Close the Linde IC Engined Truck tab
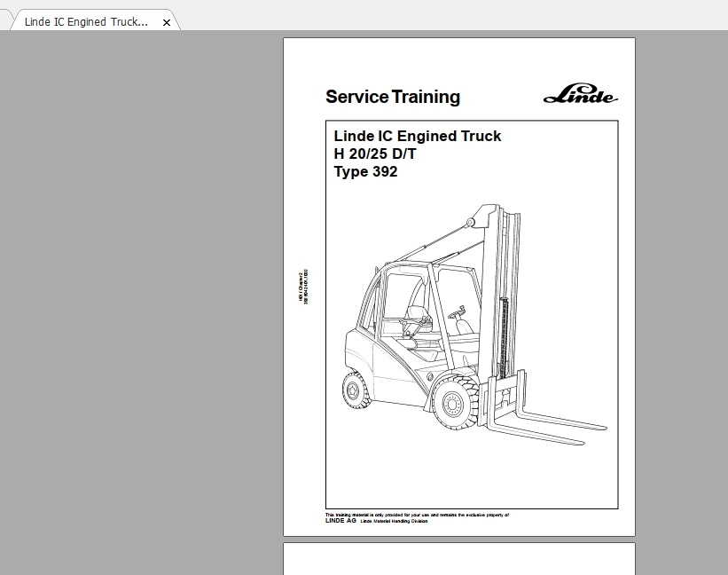728x575 pixels. click(x=167, y=21)
